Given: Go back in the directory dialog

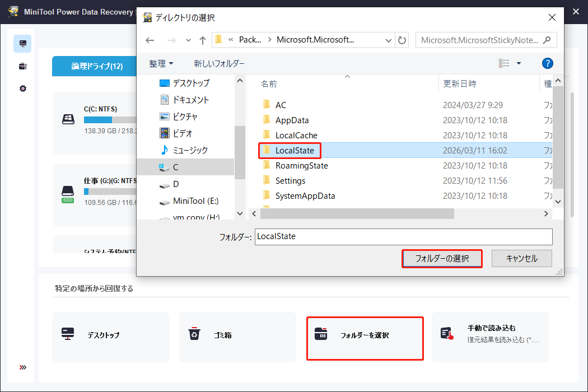Looking at the screenshot, I should [x=150, y=40].
